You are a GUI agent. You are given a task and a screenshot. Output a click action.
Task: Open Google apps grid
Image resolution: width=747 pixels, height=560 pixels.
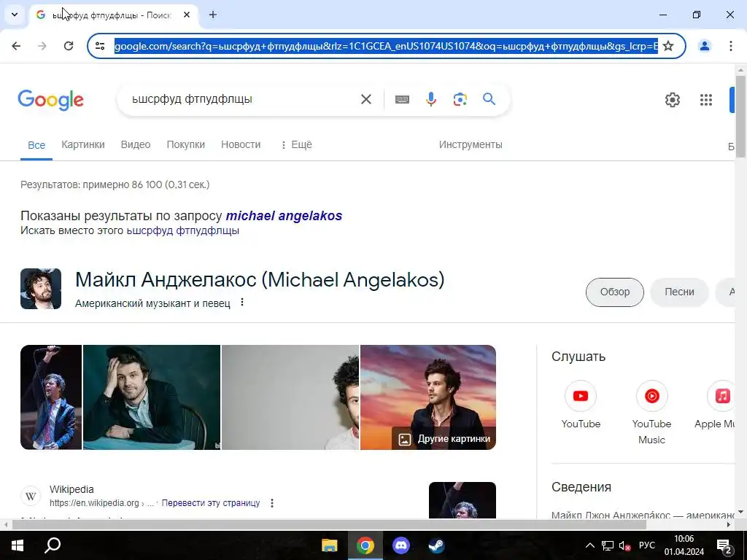point(706,100)
